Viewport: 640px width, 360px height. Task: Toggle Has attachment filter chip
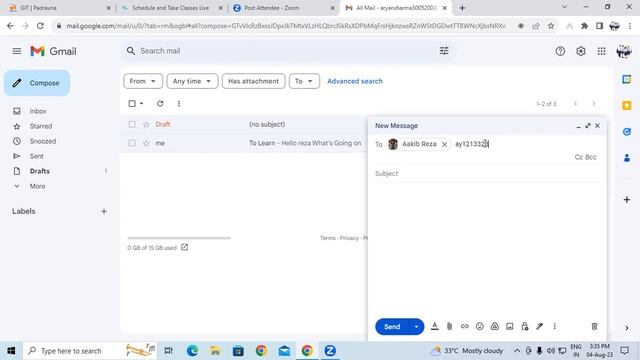[253, 81]
